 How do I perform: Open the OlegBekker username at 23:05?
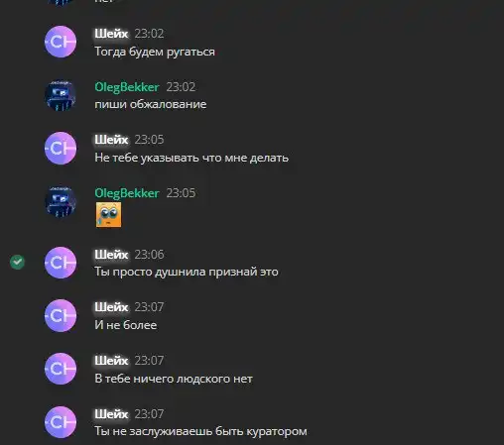(x=127, y=193)
